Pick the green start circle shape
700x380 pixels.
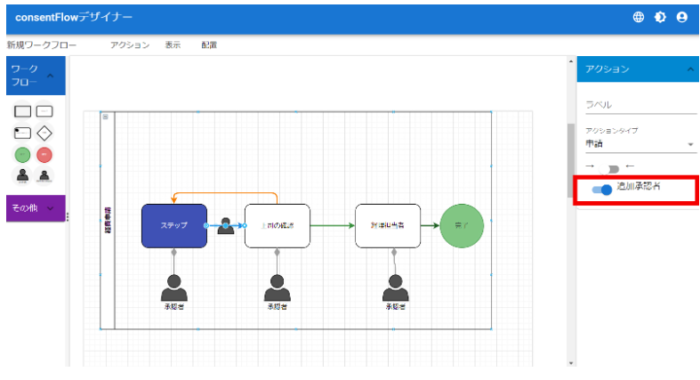click(22, 155)
